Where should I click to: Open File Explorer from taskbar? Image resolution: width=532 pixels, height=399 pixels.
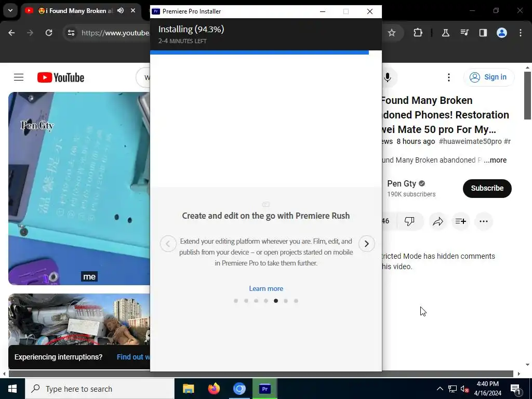point(188,389)
